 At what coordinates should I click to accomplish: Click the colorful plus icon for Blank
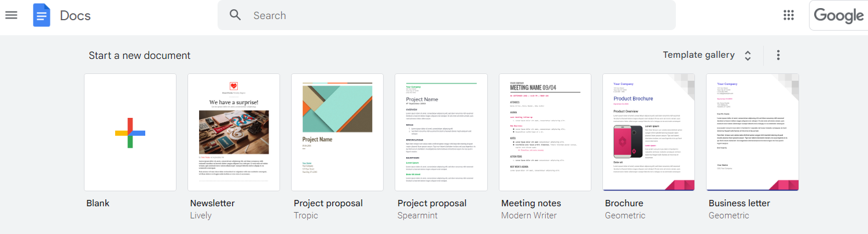tap(130, 132)
